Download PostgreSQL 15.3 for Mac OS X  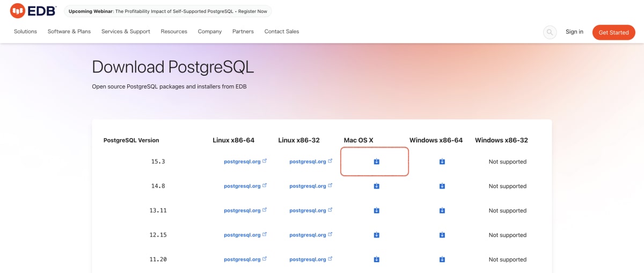pyautogui.click(x=376, y=161)
